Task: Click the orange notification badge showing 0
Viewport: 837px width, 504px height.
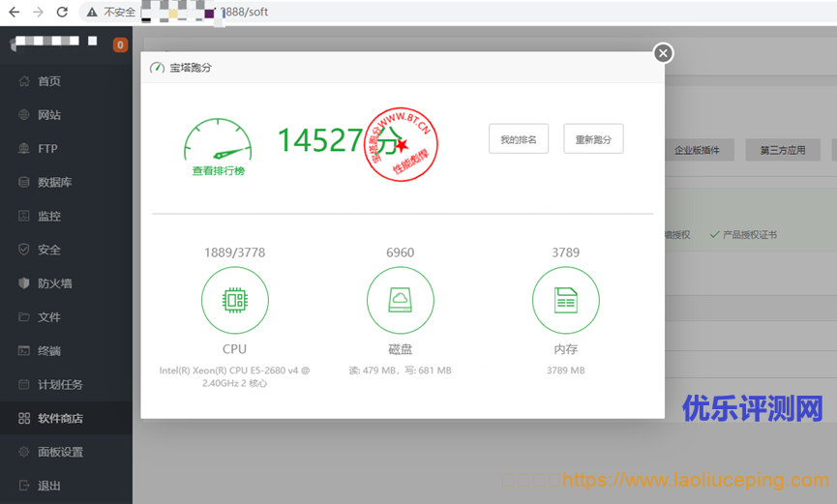Action: (120, 44)
